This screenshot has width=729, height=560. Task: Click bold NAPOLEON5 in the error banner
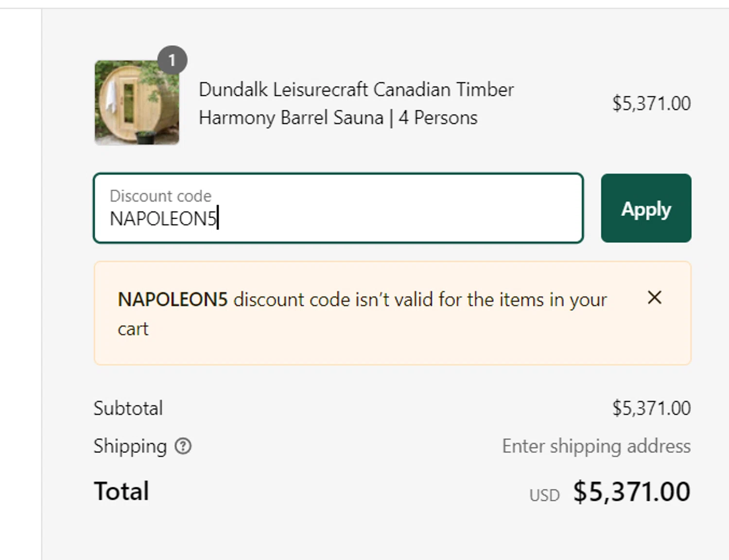pyautogui.click(x=173, y=300)
